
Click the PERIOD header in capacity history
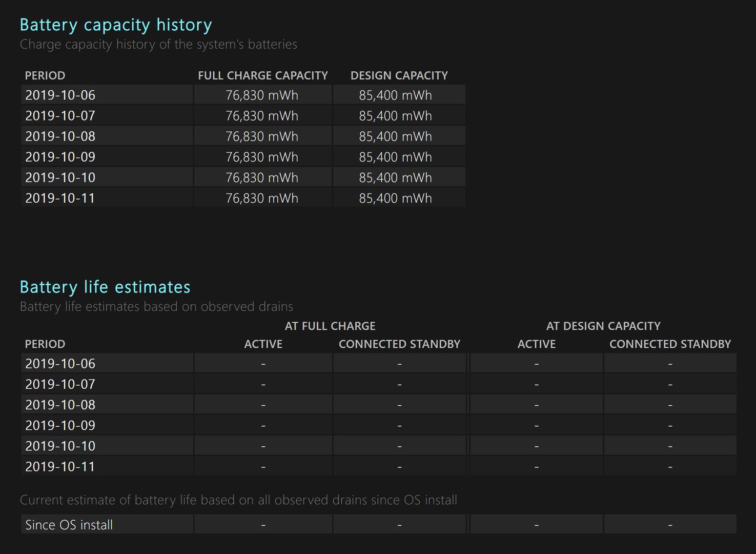tap(45, 75)
